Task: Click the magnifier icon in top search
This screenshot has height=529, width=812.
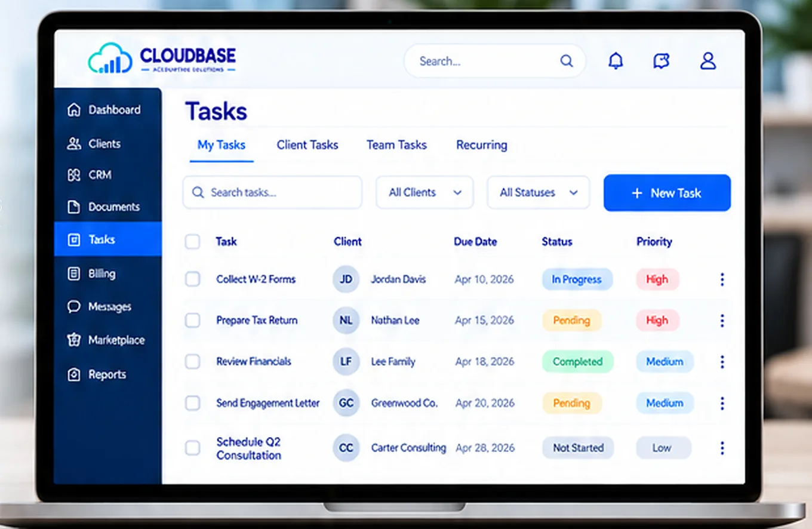Action: coord(566,61)
